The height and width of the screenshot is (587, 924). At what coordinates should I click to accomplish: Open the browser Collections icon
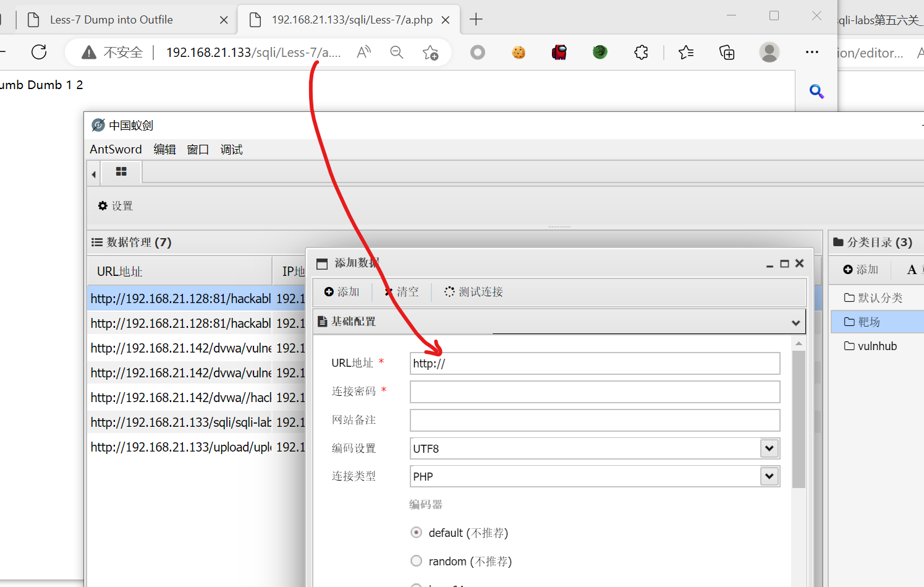click(x=727, y=53)
